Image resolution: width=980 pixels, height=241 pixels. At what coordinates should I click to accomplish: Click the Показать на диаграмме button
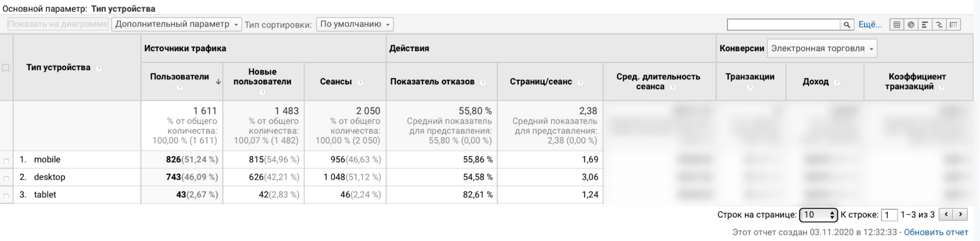pyautogui.click(x=58, y=24)
